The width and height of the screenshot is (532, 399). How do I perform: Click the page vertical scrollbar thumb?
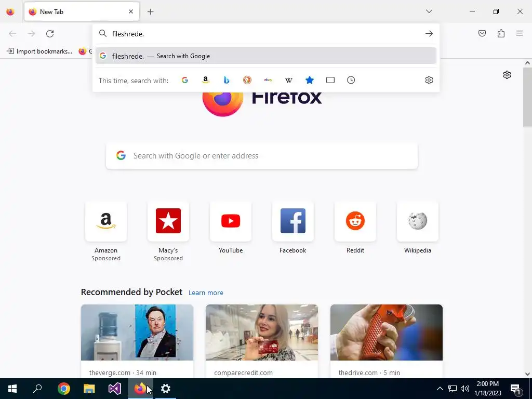coord(527,97)
